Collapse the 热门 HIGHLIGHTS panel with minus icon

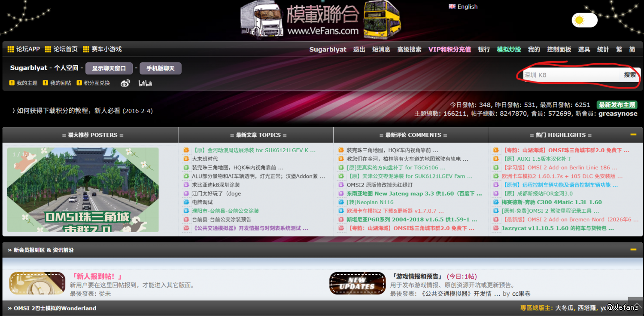pyautogui.click(x=633, y=135)
